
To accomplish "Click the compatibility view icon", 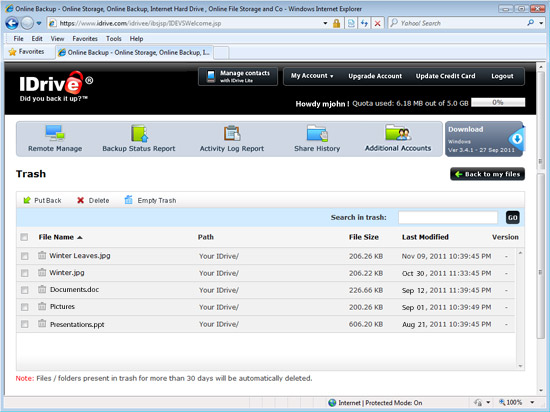I will coord(351,23).
